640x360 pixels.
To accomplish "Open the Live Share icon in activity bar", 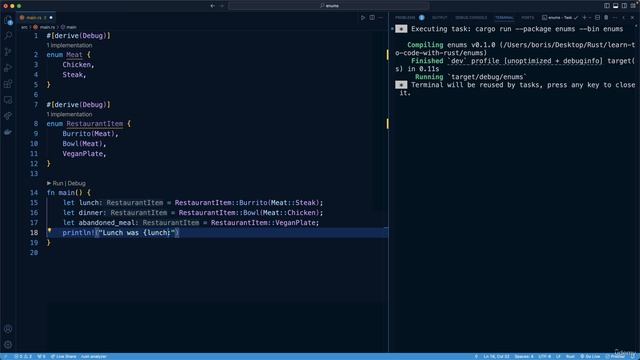I will click(x=8, y=116).
